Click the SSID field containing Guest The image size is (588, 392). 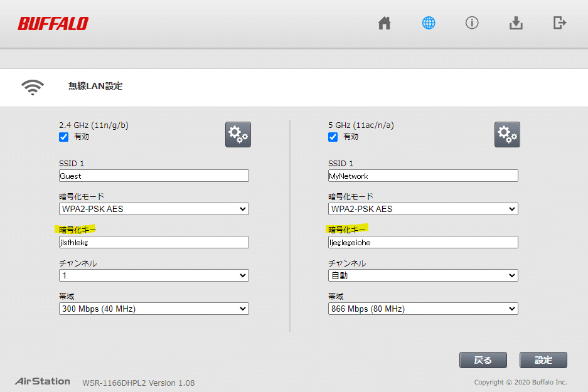[x=154, y=176]
